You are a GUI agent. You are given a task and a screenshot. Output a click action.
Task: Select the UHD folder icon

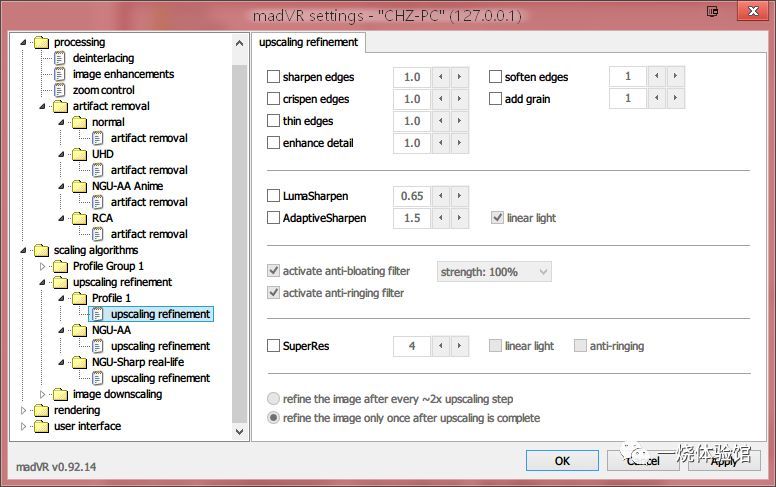[79, 154]
